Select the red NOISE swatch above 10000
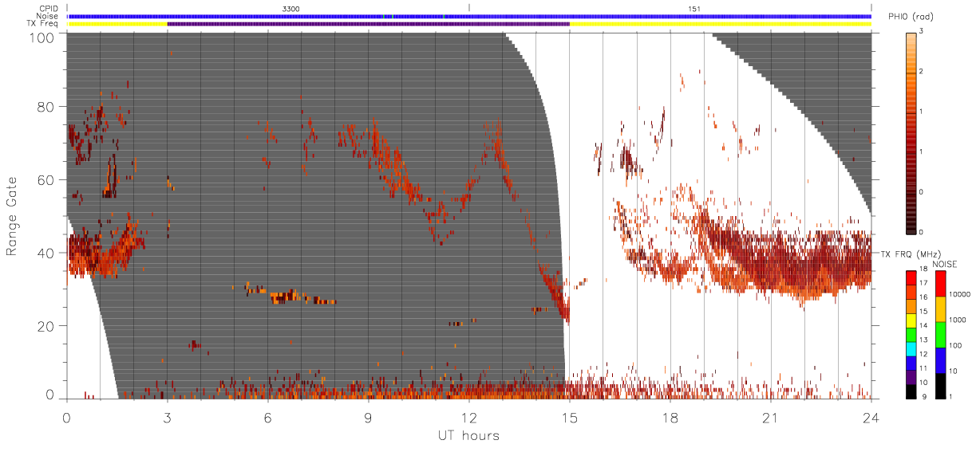Image resolution: width=980 pixels, height=452 pixels. (940, 284)
